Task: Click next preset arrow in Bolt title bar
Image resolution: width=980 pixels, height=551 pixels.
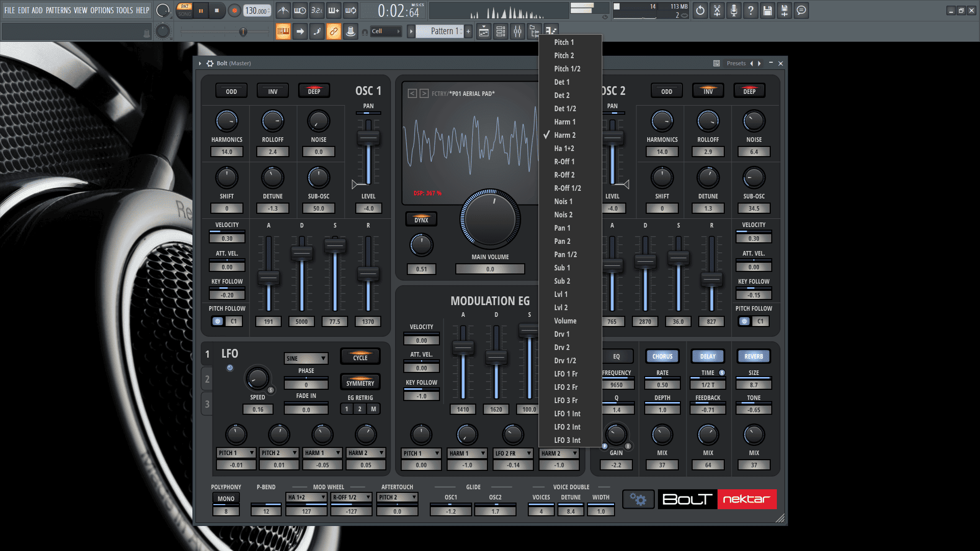Action: (x=759, y=63)
